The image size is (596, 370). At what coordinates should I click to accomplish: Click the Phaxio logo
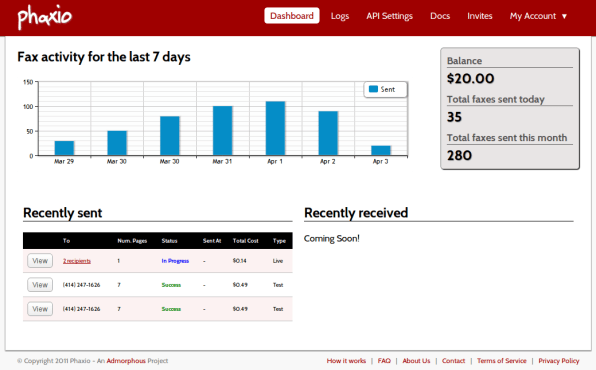pos(44,17)
